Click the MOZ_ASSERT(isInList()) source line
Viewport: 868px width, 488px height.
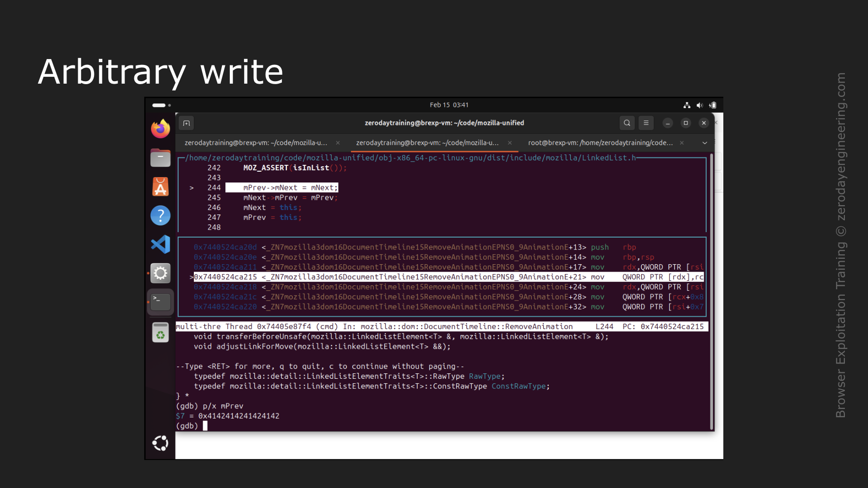pos(295,168)
